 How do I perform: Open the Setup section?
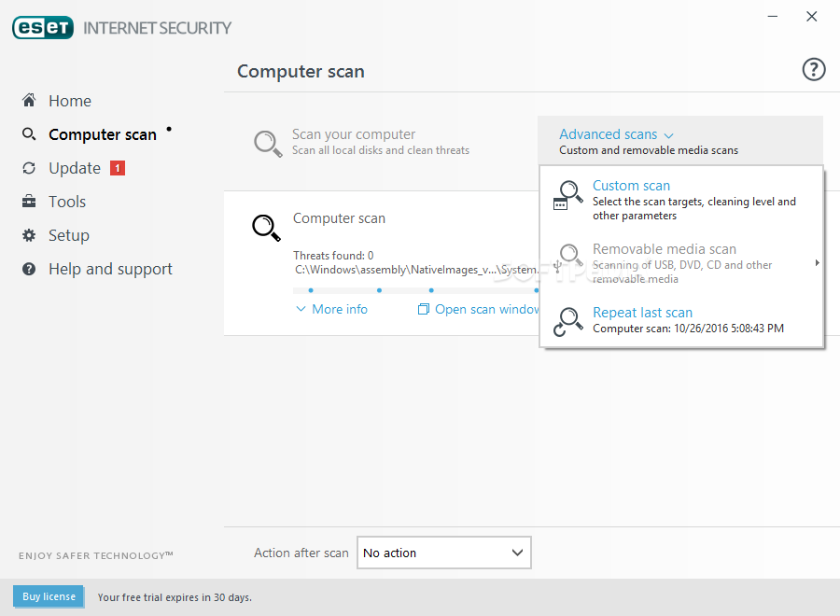pyautogui.click(x=68, y=236)
